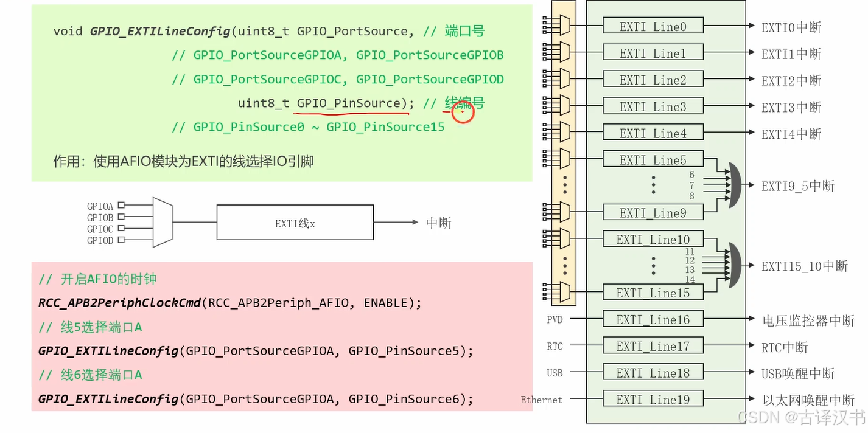Click the EXTI_Line3 box
Screen dimensions: 868x433
pos(653,106)
